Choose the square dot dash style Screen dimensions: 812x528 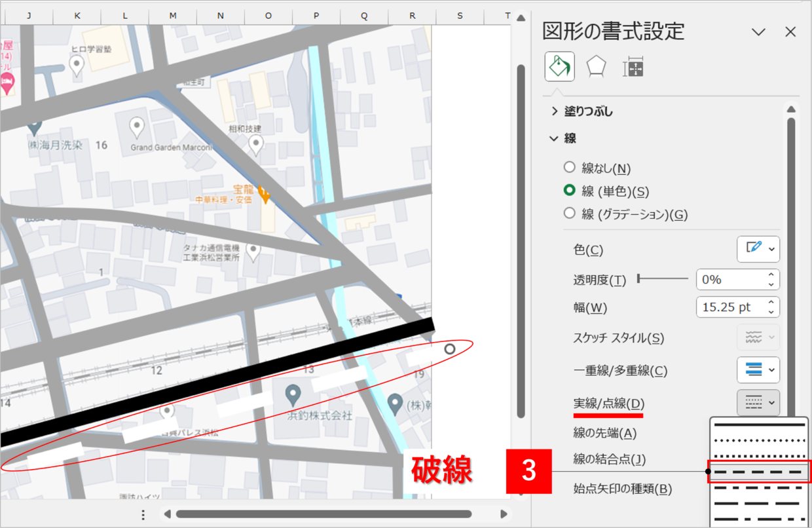click(760, 456)
